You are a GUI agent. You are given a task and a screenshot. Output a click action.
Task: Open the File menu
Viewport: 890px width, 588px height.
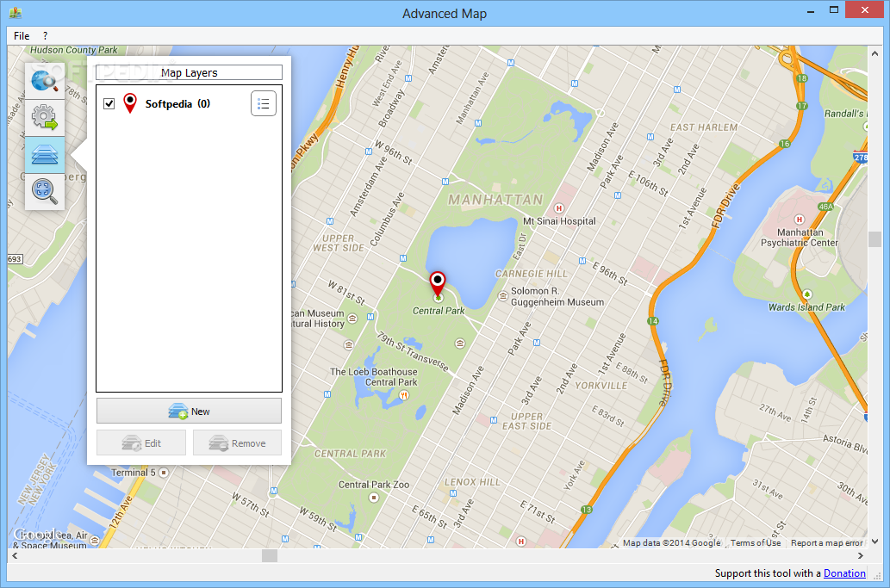pyautogui.click(x=22, y=35)
